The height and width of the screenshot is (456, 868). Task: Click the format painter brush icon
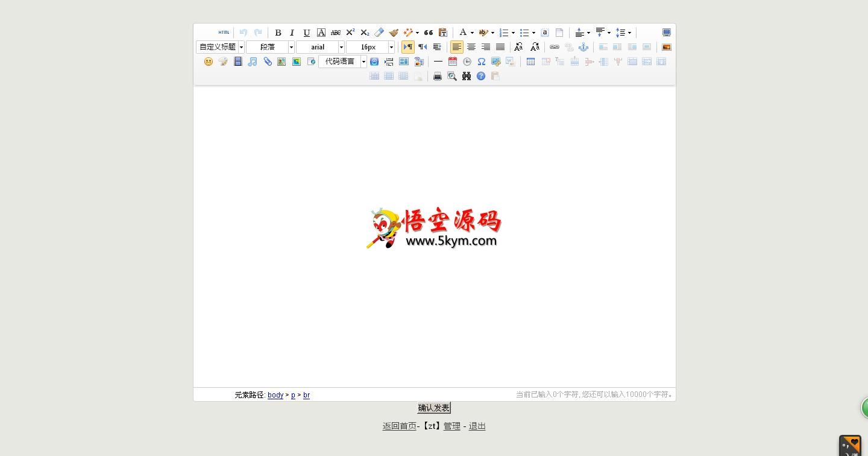click(x=394, y=33)
